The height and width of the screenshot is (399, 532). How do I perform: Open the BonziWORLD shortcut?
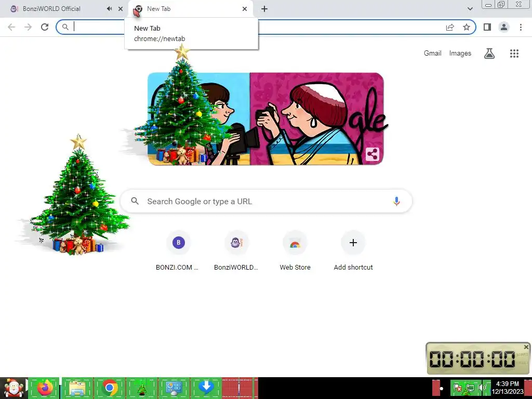coord(236,251)
